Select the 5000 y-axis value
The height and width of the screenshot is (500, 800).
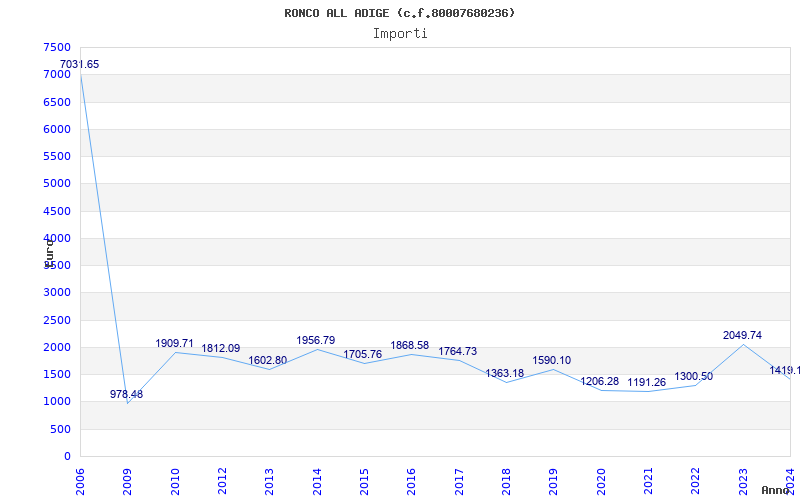(x=57, y=183)
